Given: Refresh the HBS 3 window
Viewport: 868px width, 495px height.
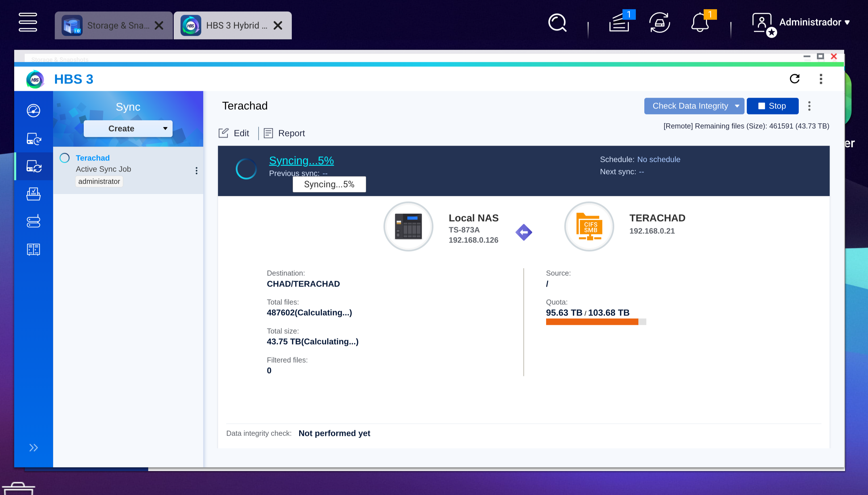Looking at the screenshot, I should [x=794, y=79].
